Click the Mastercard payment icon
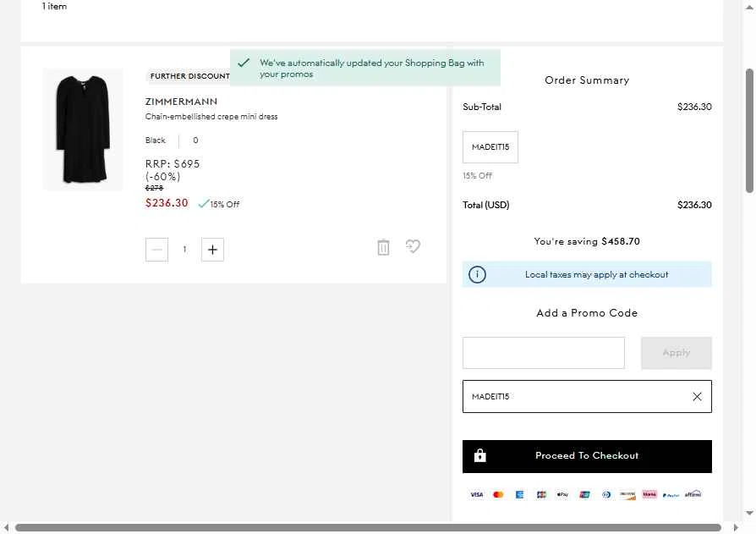The height and width of the screenshot is (534, 756). point(498,494)
